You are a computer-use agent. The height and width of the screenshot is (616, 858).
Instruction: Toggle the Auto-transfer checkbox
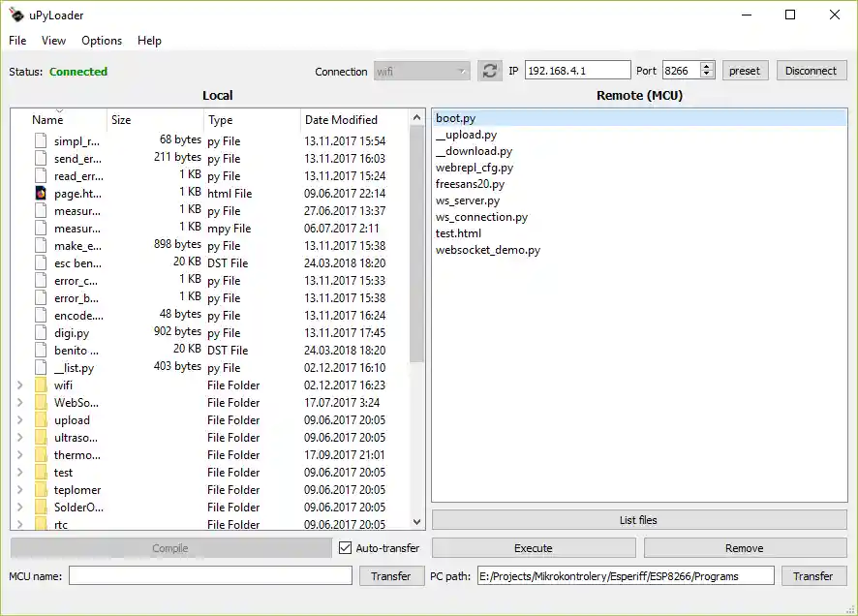tap(346, 548)
